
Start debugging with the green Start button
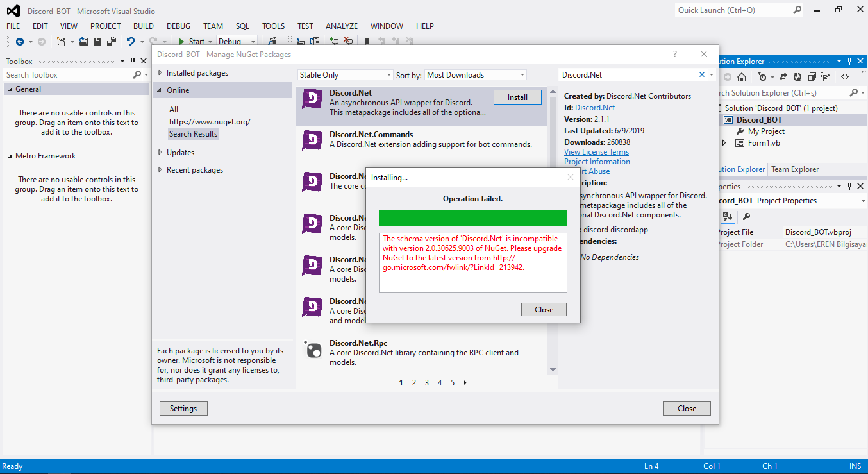click(192, 42)
